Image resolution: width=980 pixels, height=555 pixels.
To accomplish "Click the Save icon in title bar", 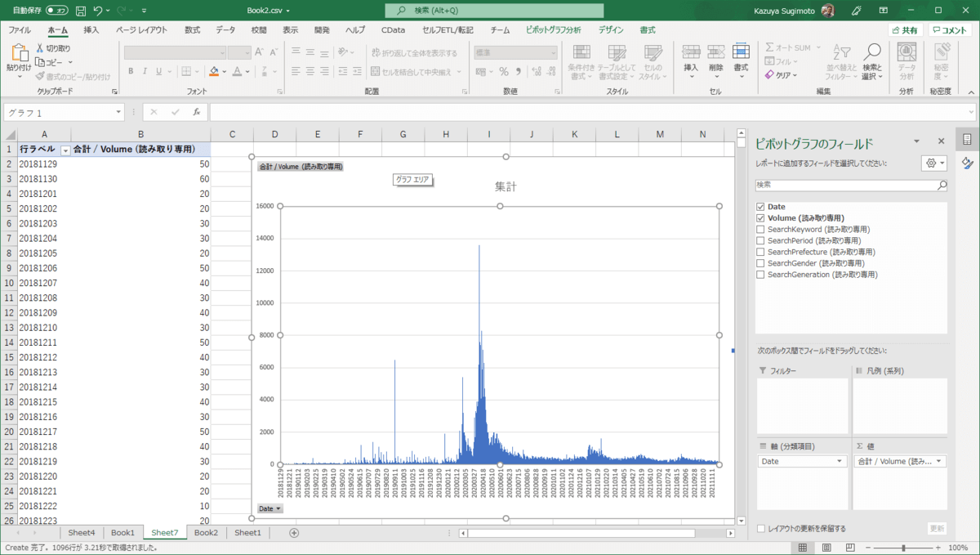I will coord(80,11).
